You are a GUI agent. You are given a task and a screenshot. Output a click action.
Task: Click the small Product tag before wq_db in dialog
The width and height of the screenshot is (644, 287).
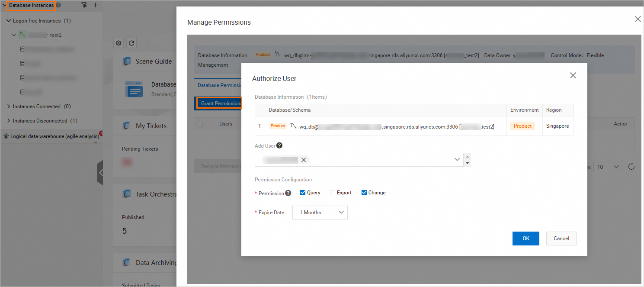[278, 126]
